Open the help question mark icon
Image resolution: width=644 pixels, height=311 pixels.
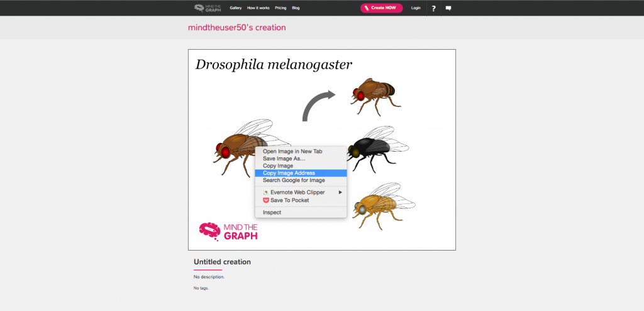point(433,8)
